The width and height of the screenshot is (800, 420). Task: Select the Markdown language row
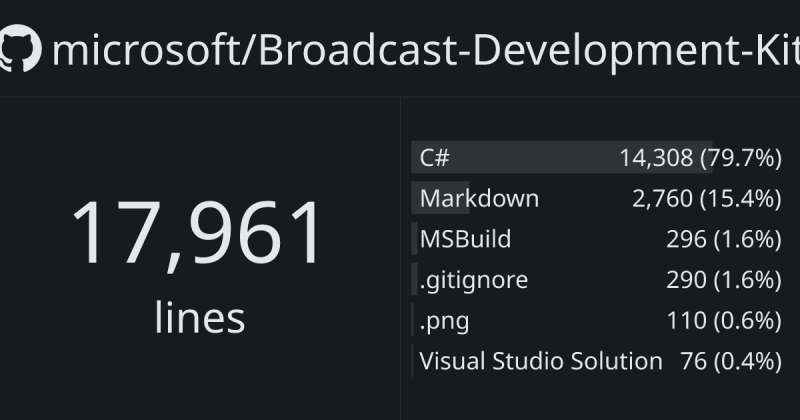coord(597,198)
